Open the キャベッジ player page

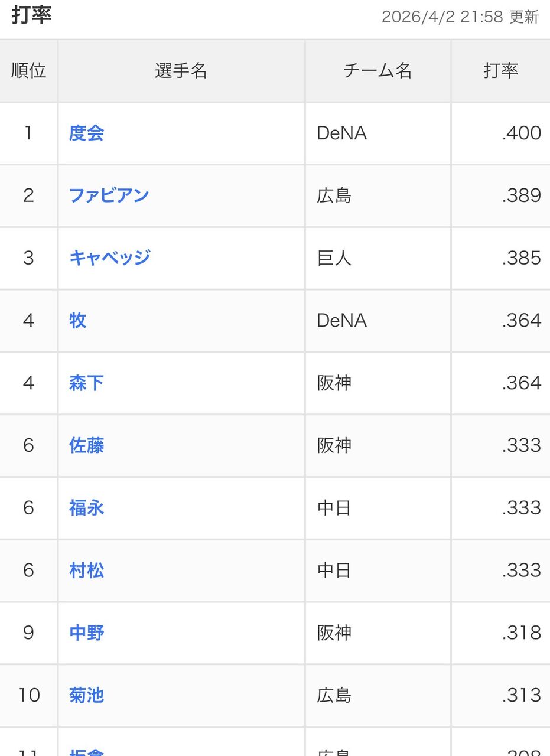(109, 258)
